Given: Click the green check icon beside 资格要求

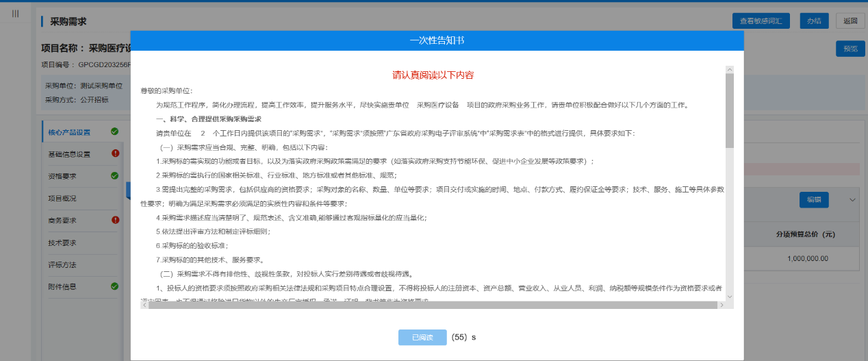Looking at the screenshot, I should [115, 176].
